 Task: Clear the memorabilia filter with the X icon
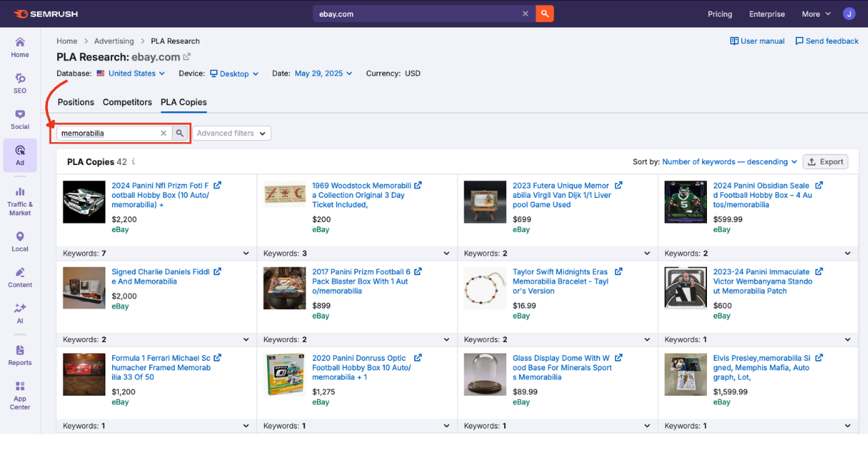[x=163, y=132]
